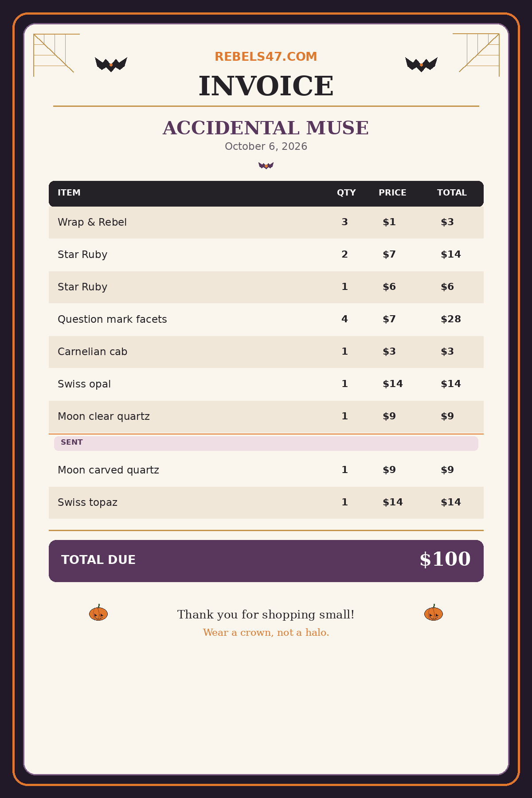Click the $100 total due amount
Viewport: 532px width, 798px height.
click(x=445, y=559)
